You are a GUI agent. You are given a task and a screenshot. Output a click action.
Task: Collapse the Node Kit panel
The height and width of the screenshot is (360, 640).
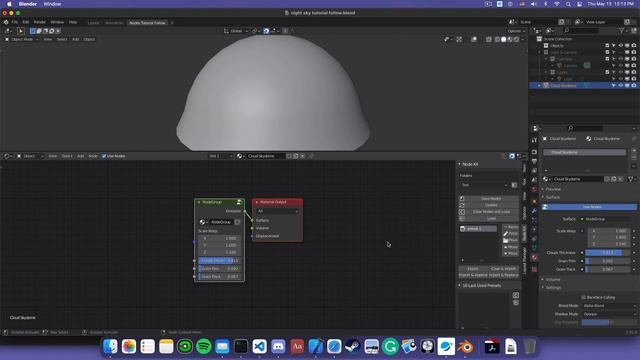tap(469, 164)
